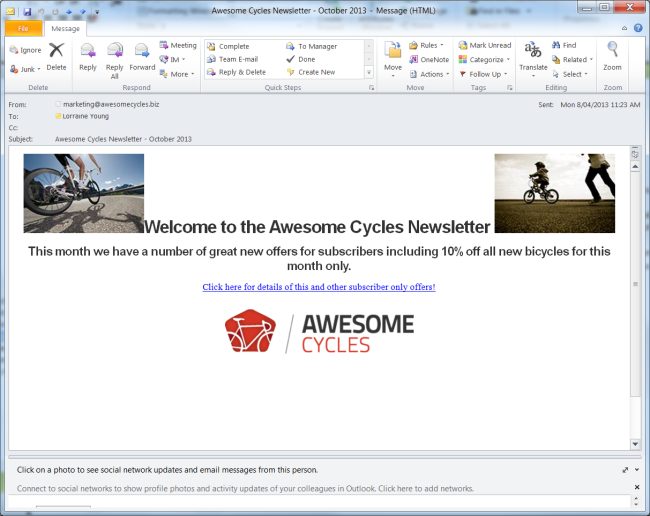Viewport: 650px width, 516px height.
Task: Collapse the People Pane chevron
Action: tap(637, 470)
